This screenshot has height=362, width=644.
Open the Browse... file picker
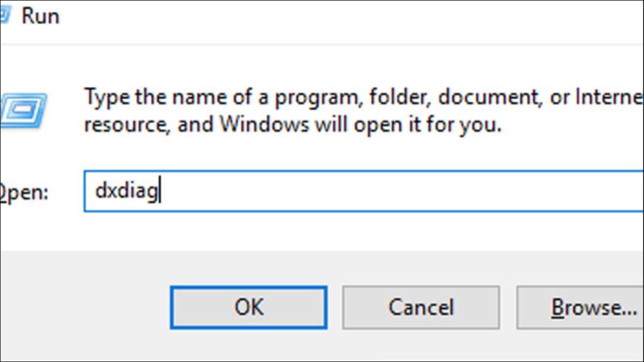(580, 307)
